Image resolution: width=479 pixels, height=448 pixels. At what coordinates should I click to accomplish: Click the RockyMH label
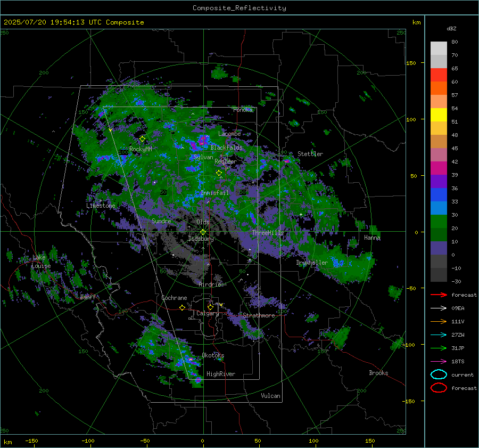pyautogui.click(x=141, y=149)
